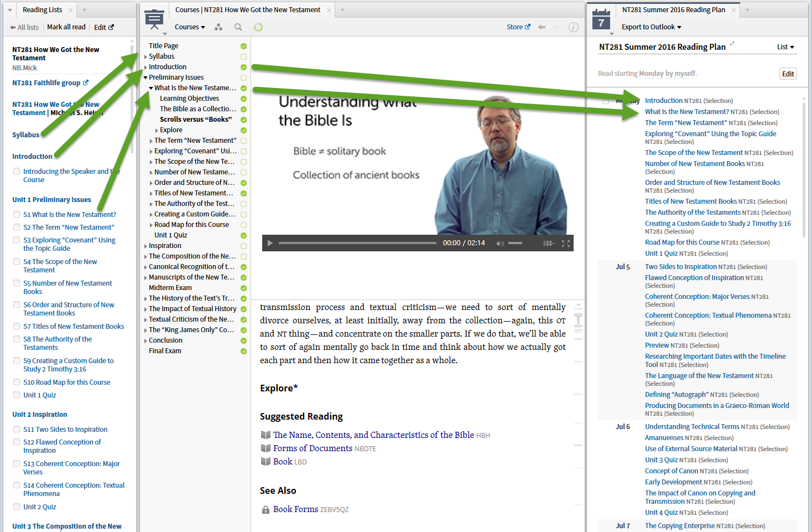Image resolution: width=812 pixels, height=532 pixels.
Task: Open the List view dropdown
Action: click(785, 47)
